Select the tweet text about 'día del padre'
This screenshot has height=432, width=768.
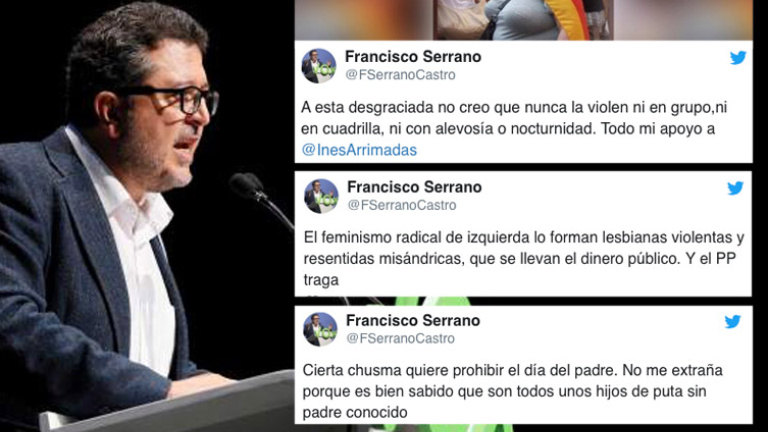pos(512,391)
